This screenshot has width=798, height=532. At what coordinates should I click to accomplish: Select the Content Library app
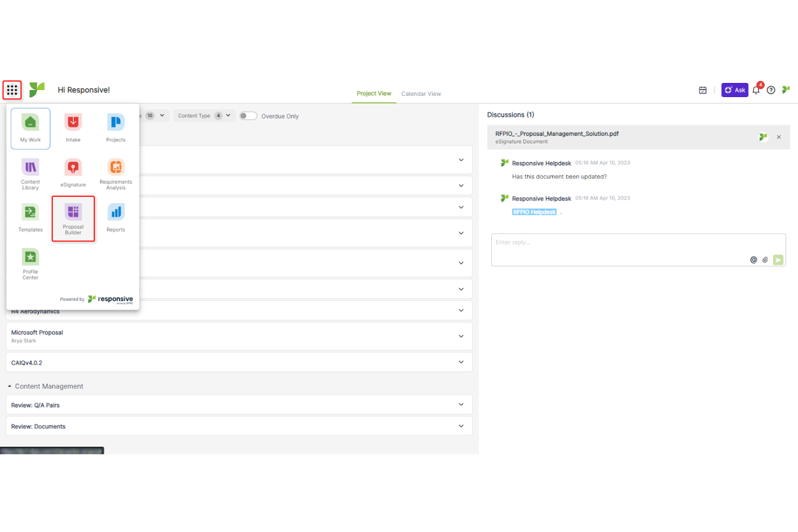30,172
